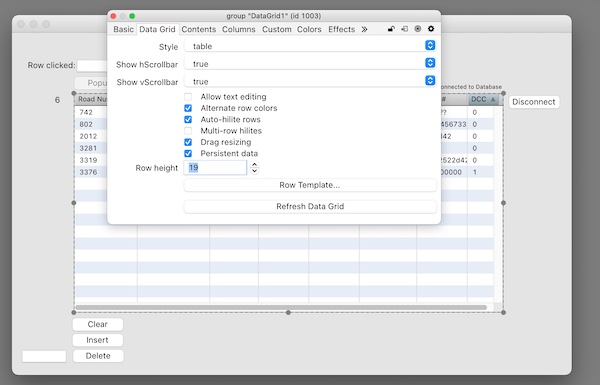Increase row height with stepper up arrow

point(254,164)
